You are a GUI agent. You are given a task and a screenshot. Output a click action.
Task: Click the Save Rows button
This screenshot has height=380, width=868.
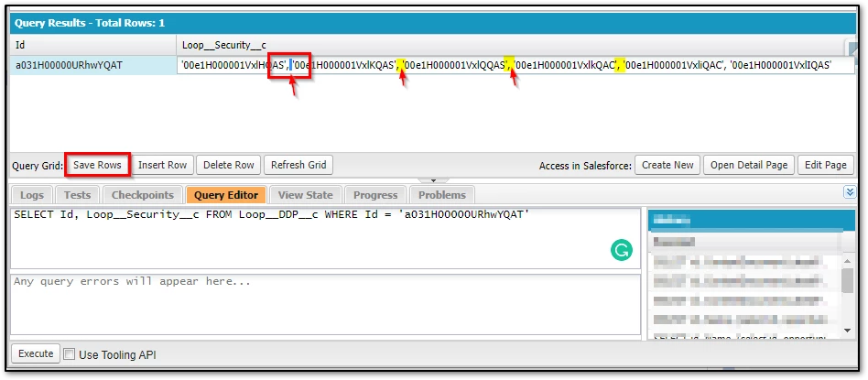[x=97, y=165]
